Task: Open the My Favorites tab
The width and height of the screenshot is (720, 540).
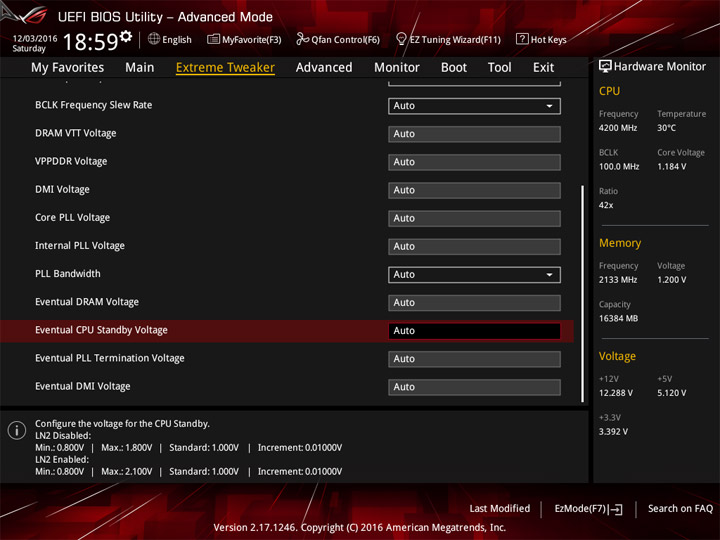Action: (68, 68)
